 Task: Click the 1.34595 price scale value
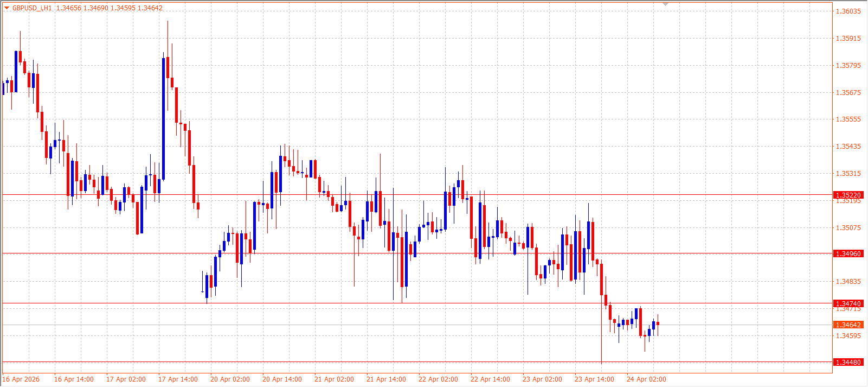(848, 336)
